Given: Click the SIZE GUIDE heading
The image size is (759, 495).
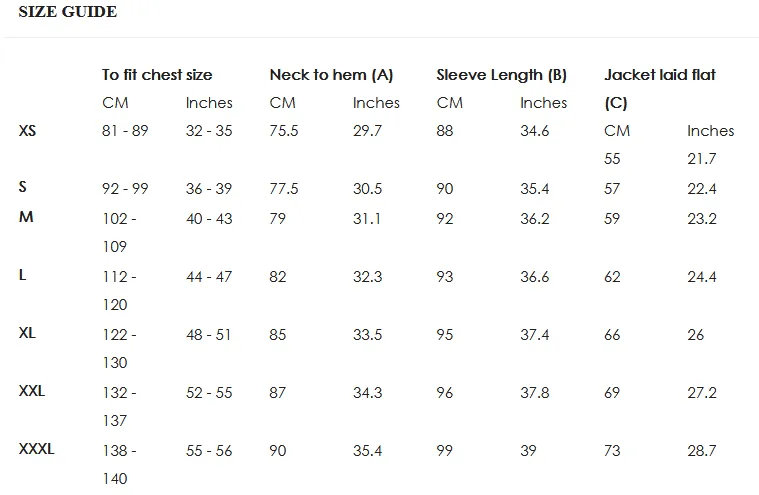Looking at the screenshot, I should pos(68,12).
